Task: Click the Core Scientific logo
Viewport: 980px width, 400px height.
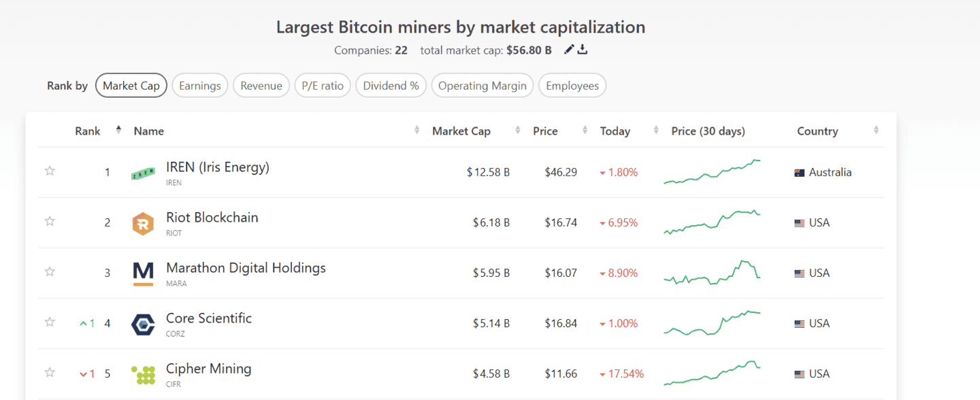Action: click(x=143, y=324)
